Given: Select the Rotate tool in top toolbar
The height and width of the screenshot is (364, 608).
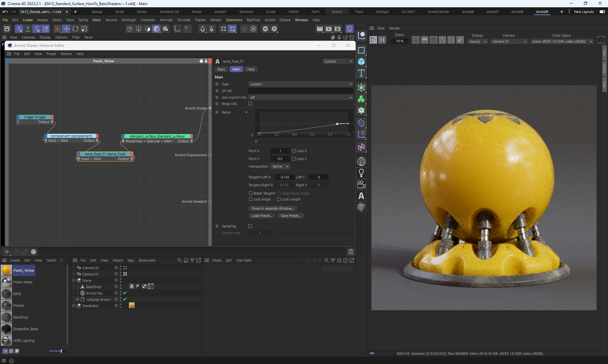Looking at the screenshot, I should pos(75,29).
